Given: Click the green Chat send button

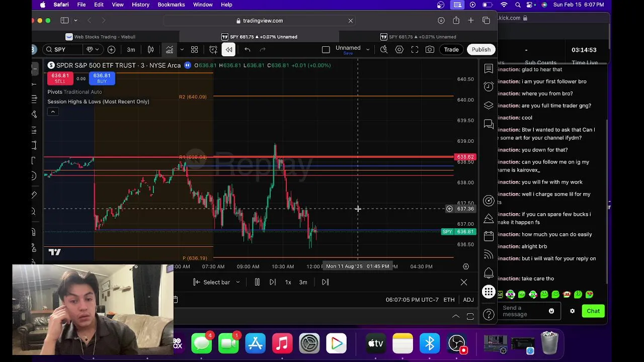Looking at the screenshot, I should tap(593, 311).
